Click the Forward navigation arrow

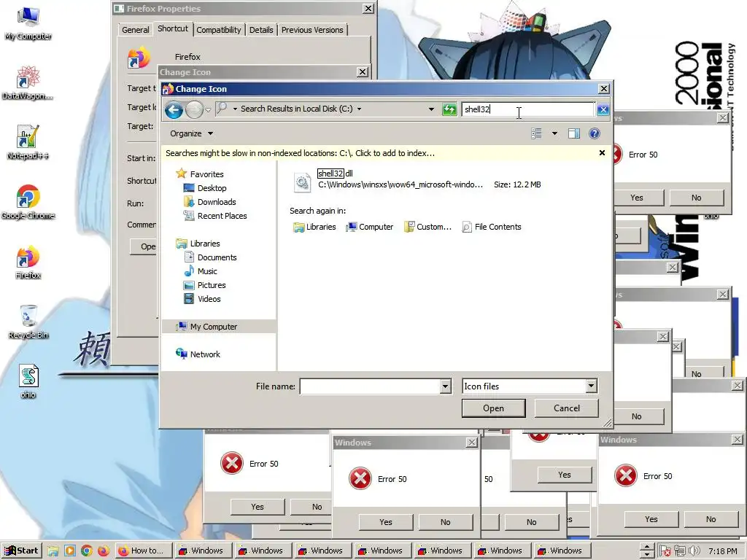[x=194, y=110]
